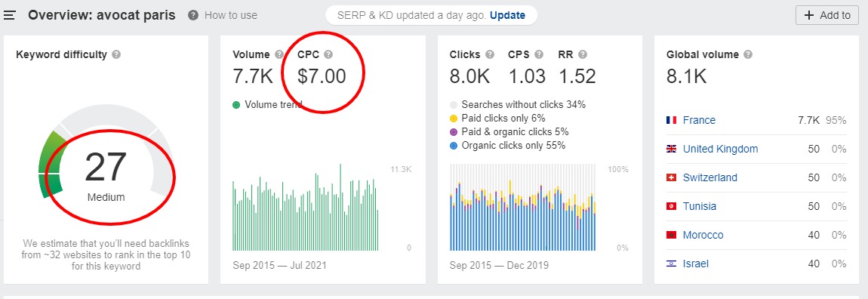Click the Add to button
This screenshot has height=299, width=868.
(827, 15)
